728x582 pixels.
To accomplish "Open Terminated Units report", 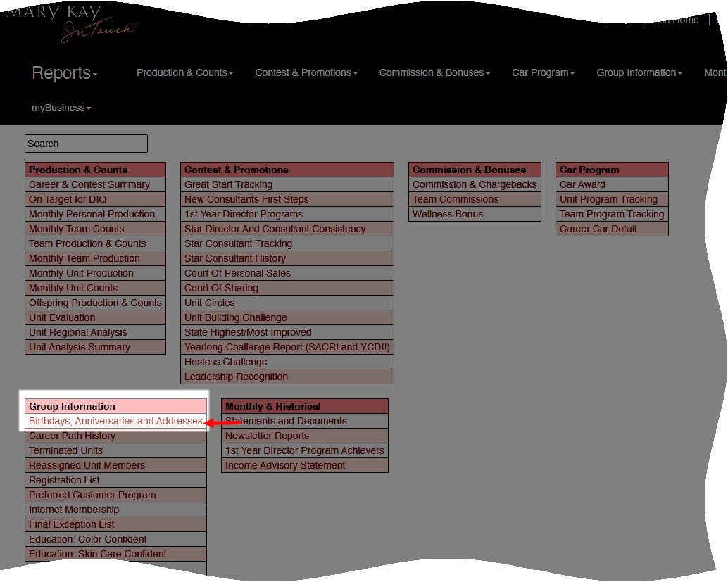I will tap(115, 451).
